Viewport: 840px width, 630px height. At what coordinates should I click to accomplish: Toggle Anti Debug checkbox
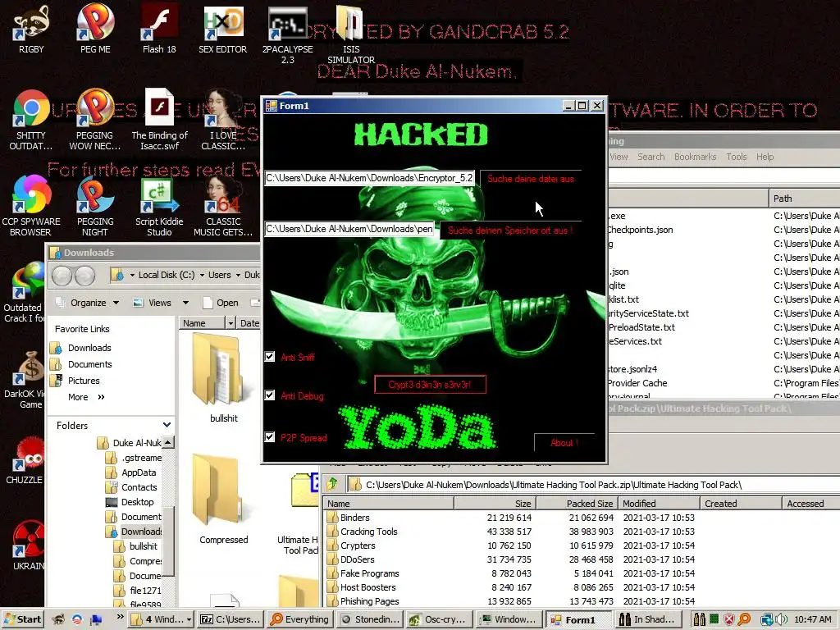click(269, 395)
